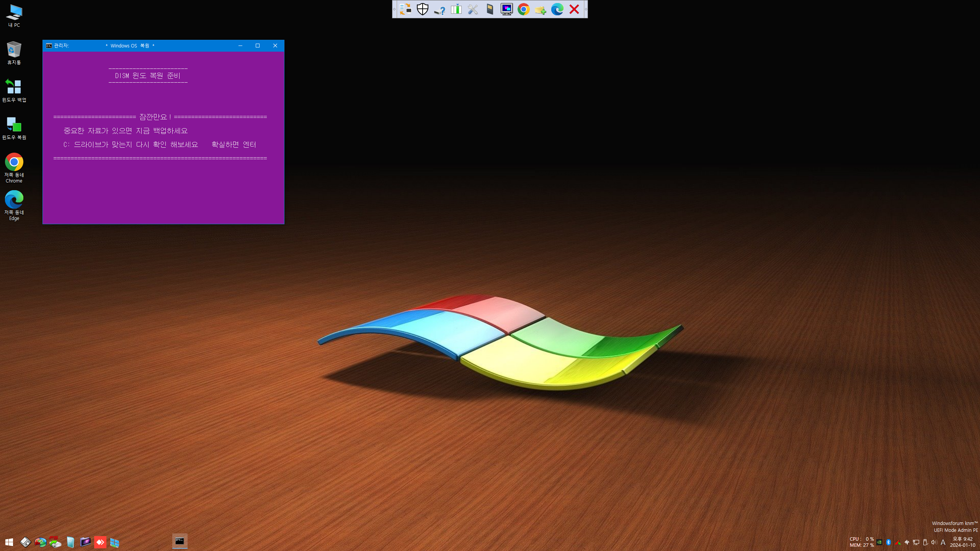The width and height of the screenshot is (980, 551).
Task: Open the Bluetooth tray icon
Action: coord(889,542)
